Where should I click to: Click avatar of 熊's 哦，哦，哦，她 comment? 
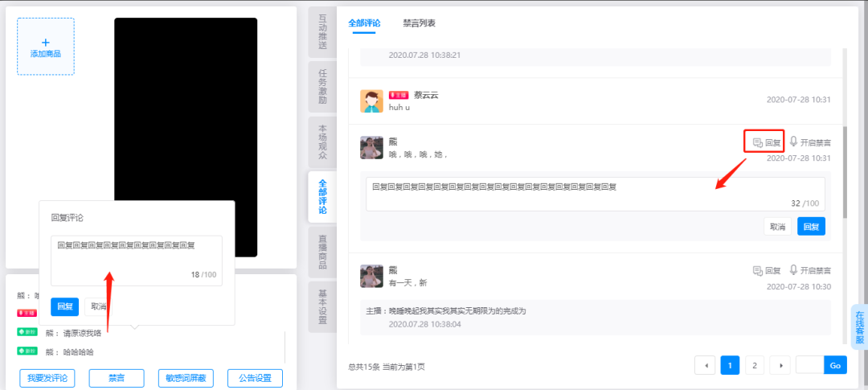click(371, 148)
